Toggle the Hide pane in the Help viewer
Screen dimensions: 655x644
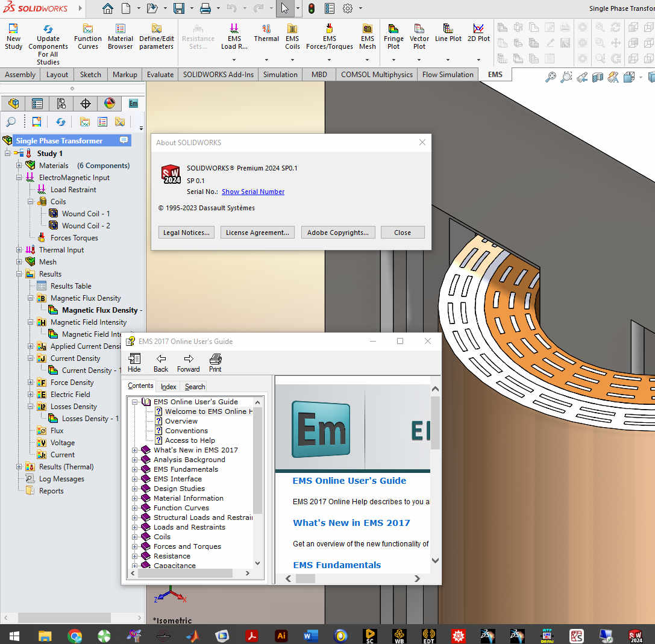(x=134, y=361)
